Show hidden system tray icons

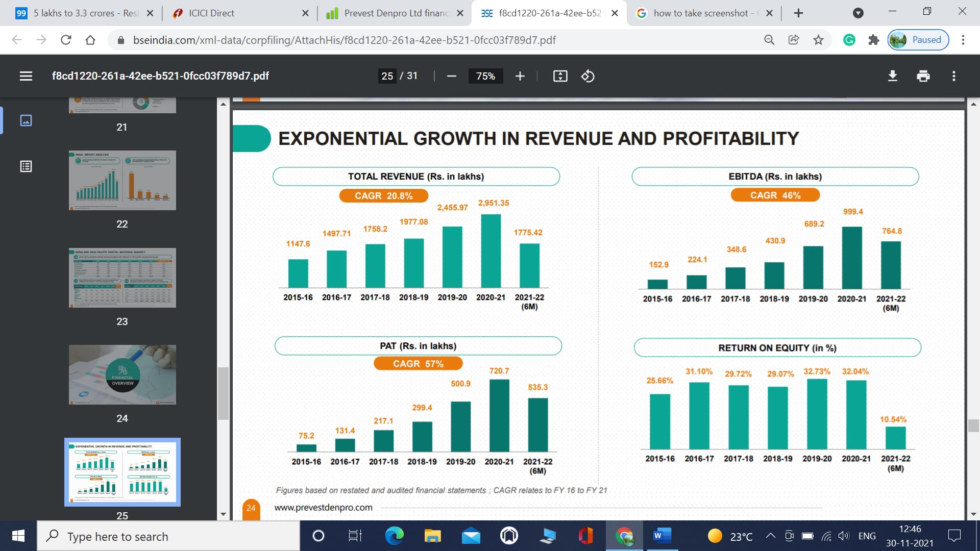[x=770, y=536]
